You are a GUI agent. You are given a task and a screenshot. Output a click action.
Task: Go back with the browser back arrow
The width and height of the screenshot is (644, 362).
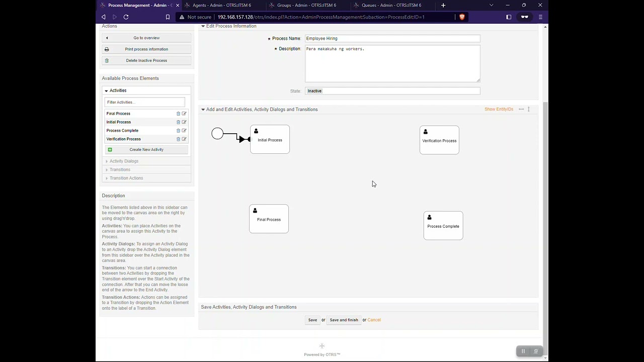104,17
